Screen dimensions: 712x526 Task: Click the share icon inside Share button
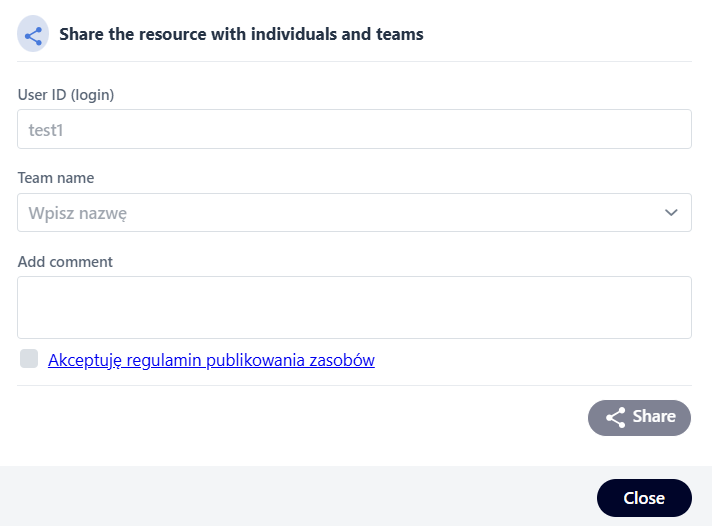(x=616, y=418)
